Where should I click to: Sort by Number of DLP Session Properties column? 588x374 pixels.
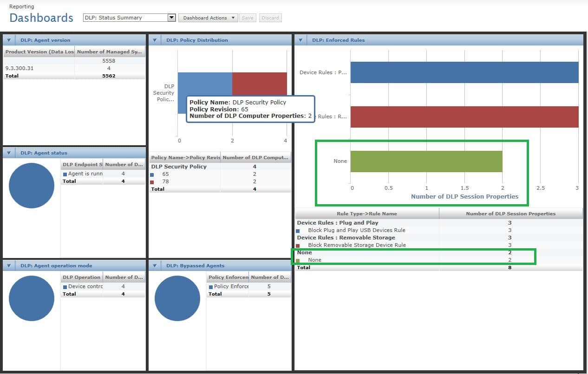511,213
